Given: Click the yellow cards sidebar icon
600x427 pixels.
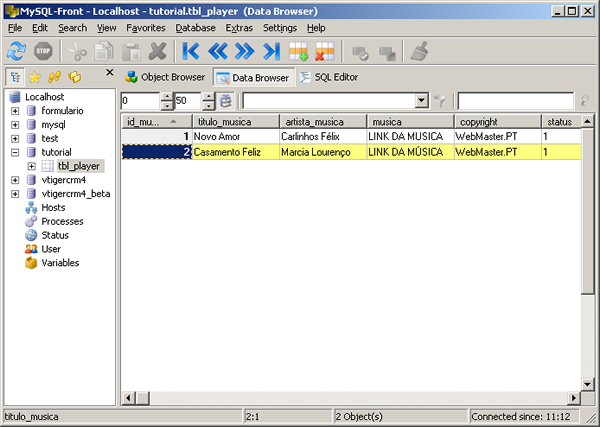Looking at the screenshot, I should pyautogui.click(x=74, y=77).
